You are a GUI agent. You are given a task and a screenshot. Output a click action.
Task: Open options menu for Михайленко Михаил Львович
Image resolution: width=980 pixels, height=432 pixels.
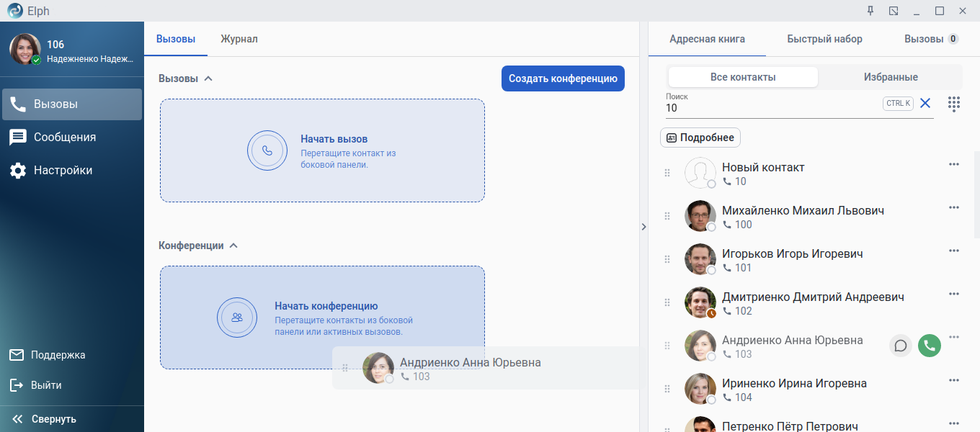pos(954,207)
